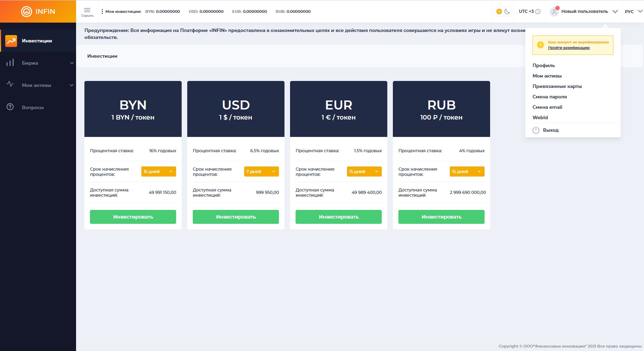This screenshot has height=351, width=644.
Task: Click Инвестировать on the BYN card
Action: click(133, 217)
